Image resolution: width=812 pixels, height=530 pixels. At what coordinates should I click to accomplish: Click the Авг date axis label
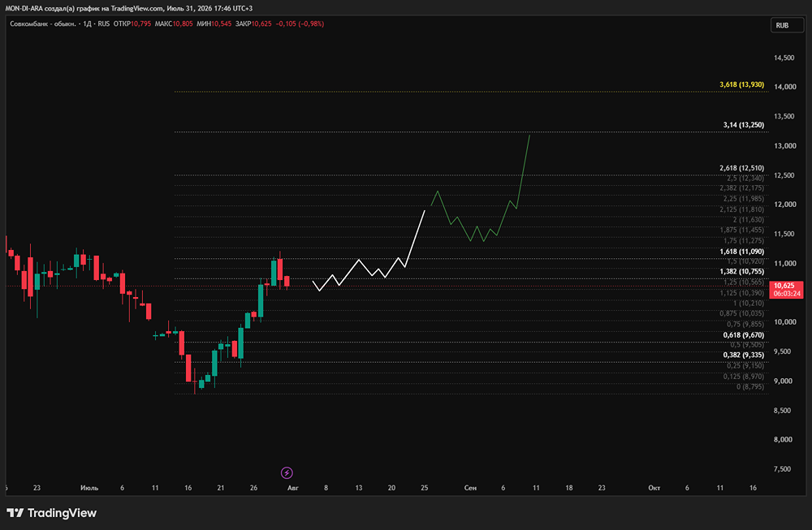[293, 488]
